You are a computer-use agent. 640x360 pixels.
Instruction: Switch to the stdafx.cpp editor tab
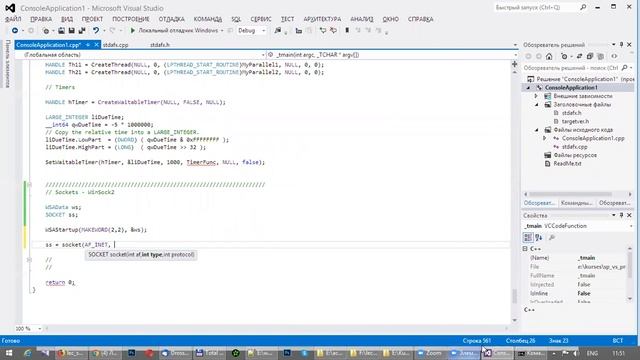click(116, 45)
